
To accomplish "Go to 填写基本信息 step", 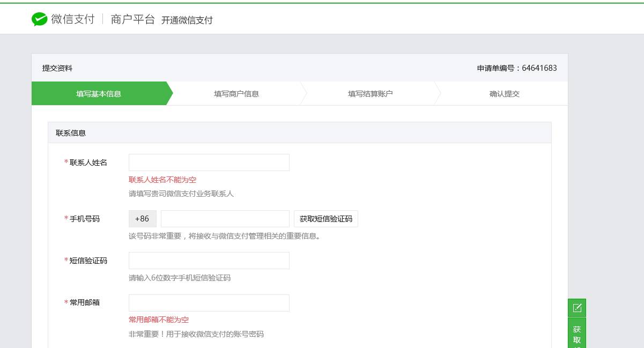I will pyautogui.click(x=99, y=94).
